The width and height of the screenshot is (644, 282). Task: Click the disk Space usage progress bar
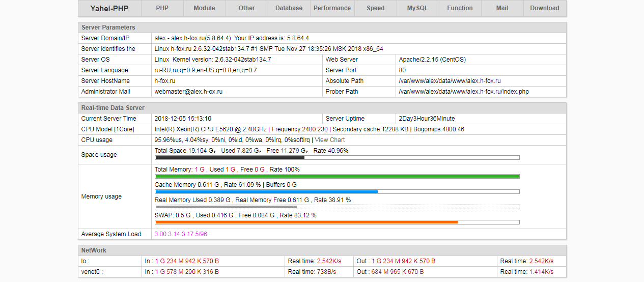(x=337, y=158)
